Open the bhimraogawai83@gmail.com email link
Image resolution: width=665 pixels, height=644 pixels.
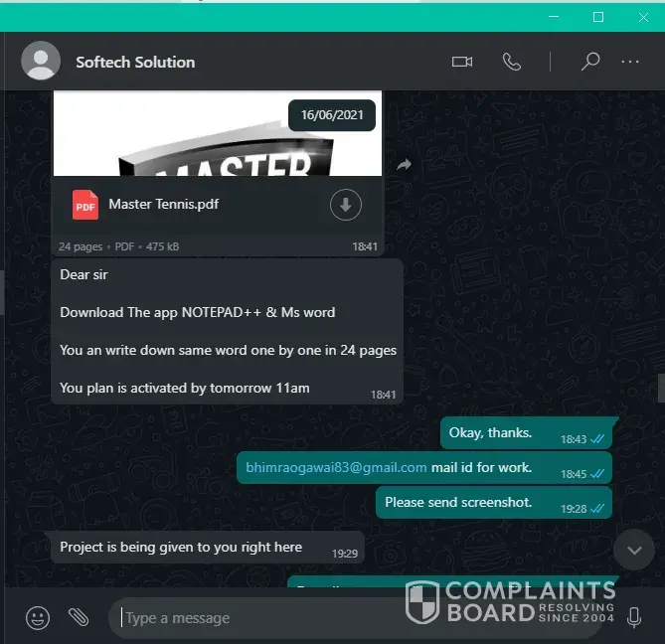(336, 467)
